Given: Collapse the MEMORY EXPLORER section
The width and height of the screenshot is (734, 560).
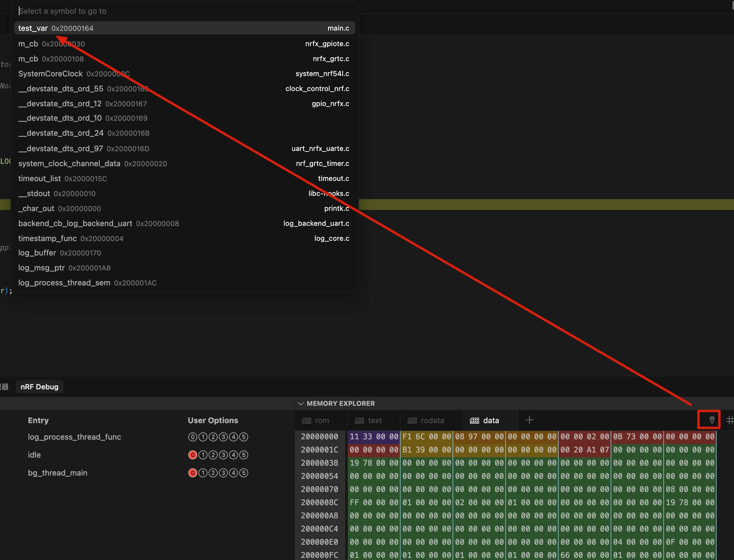Looking at the screenshot, I should point(301,403).
